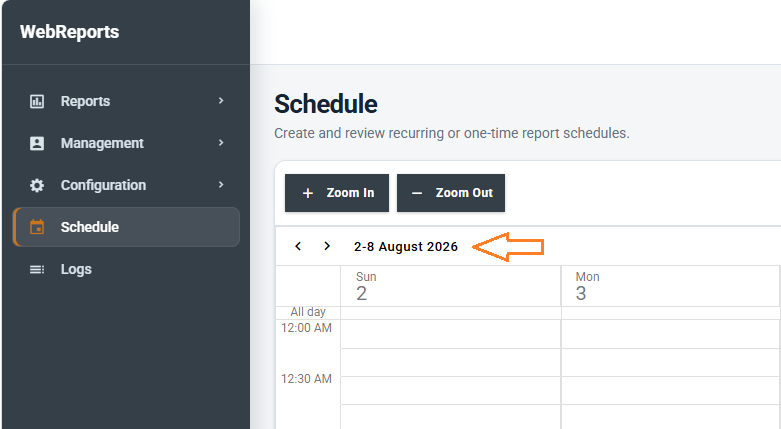Select the Schedule sidebar item
The image size is (781, 429).
pyautogui.click(x=126, y=227)
